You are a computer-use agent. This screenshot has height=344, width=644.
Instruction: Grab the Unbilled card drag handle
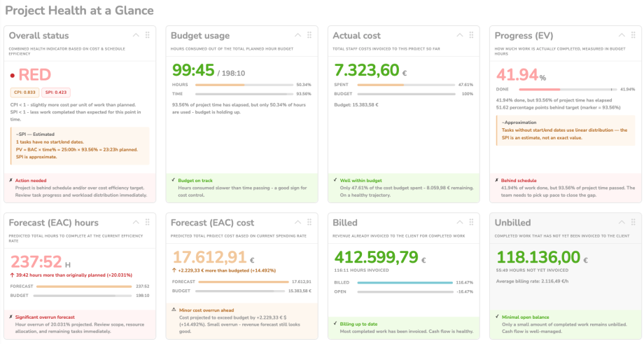(x=633, y=222)
